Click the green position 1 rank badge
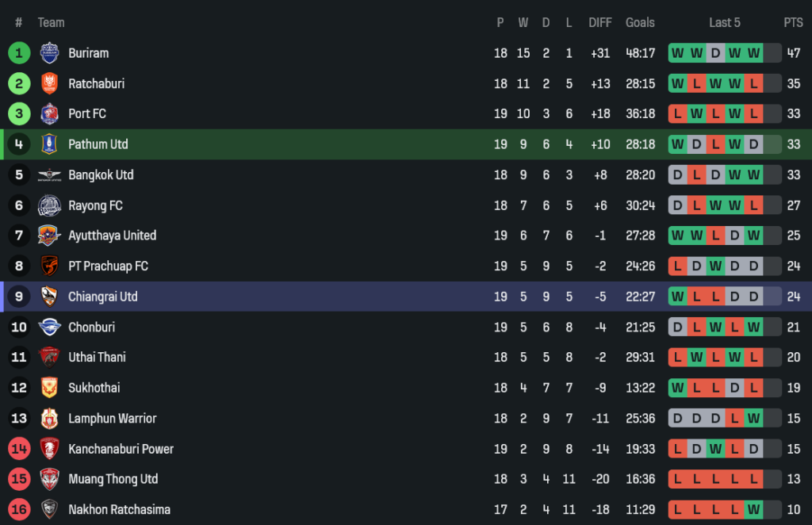The image size is (812, 525). click(19, 53)
